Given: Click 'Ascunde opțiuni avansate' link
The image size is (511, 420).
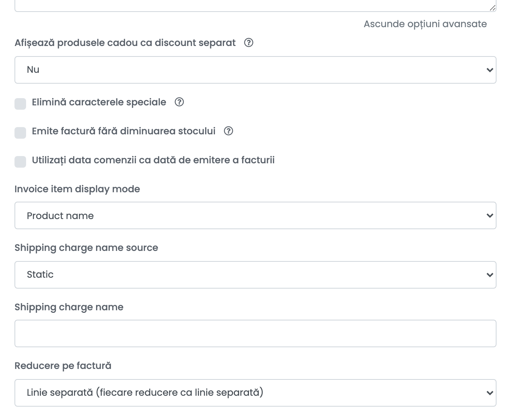Looking at the screenshot, I should (425, 24).
